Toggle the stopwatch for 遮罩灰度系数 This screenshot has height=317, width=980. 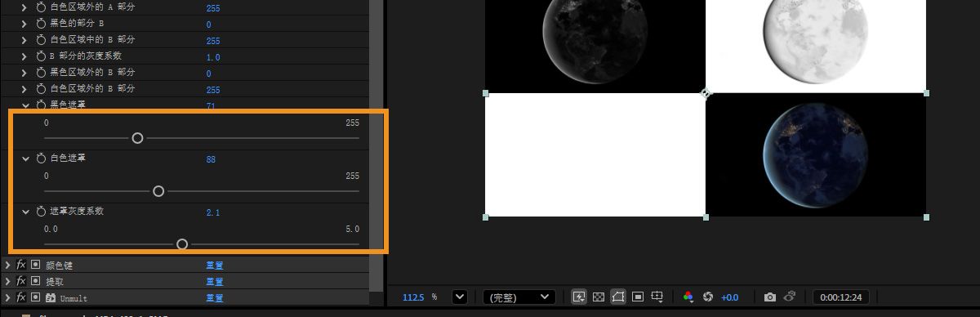coord(41,212)
